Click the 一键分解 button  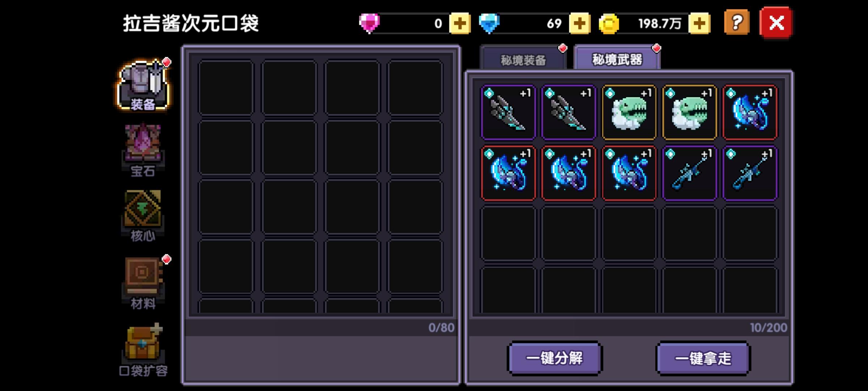click(x=554, y=358)
